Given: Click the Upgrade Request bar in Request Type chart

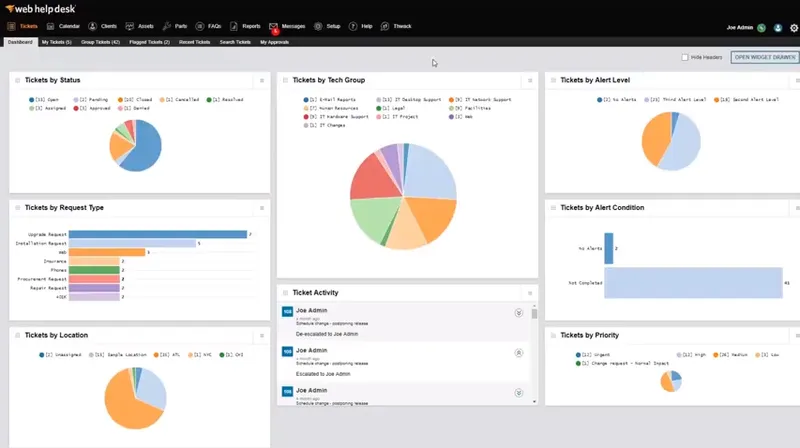Looking at the screenshot, I should pyautogui.click(x=158, y=234).
